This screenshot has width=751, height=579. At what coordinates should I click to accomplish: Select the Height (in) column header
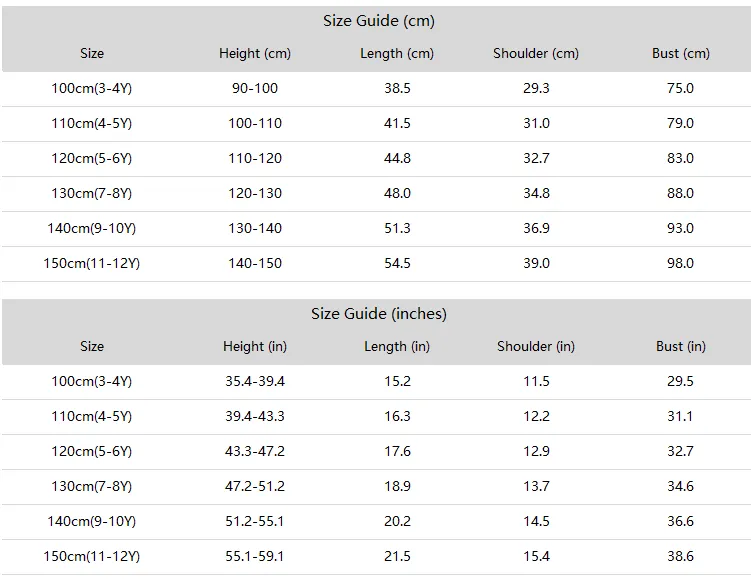pos(255,347)
